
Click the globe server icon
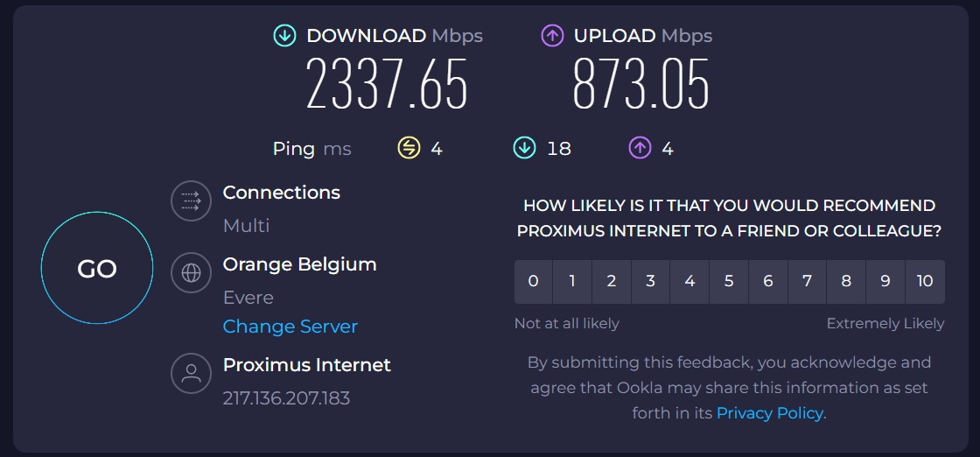coord(191,273)
